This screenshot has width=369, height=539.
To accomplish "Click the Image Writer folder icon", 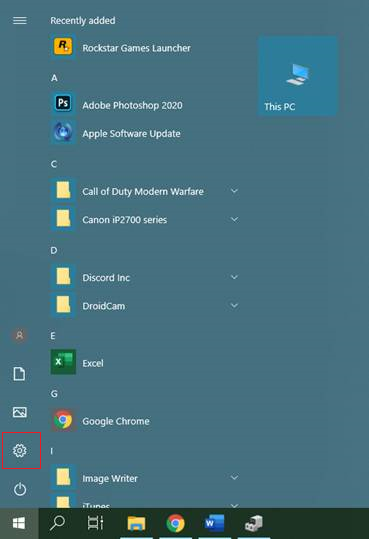I will [63, 477].
